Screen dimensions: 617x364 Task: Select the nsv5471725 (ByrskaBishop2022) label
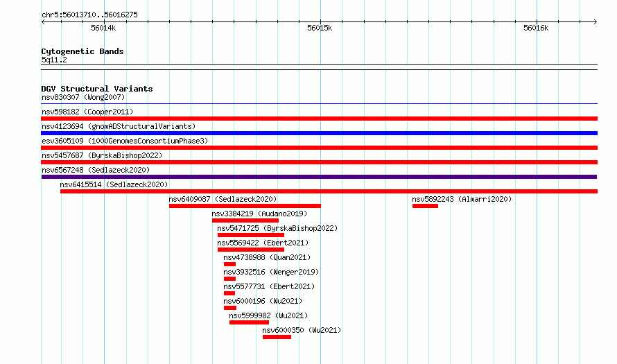[x=277, y=228]
